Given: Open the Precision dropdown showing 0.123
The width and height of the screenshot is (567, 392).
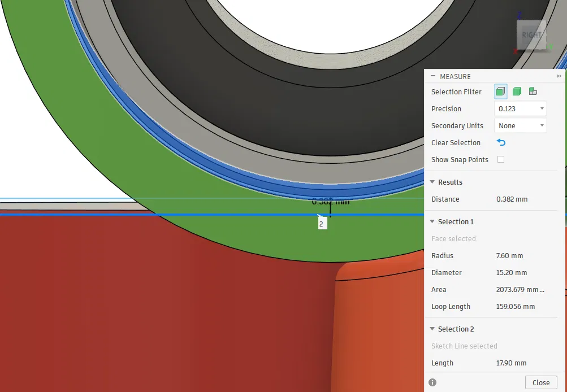Looking at the screenshot, I should pyautogui.click(x=520, y=109).
